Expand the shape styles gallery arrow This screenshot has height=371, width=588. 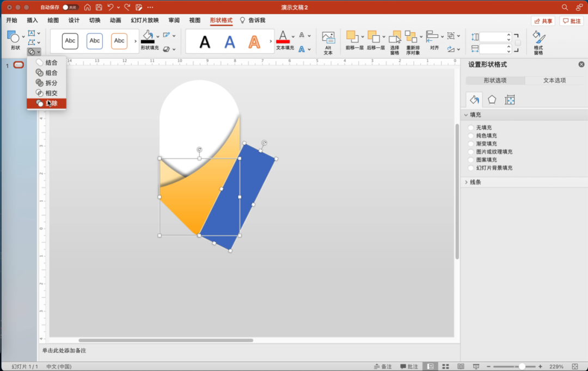[136, 41]
